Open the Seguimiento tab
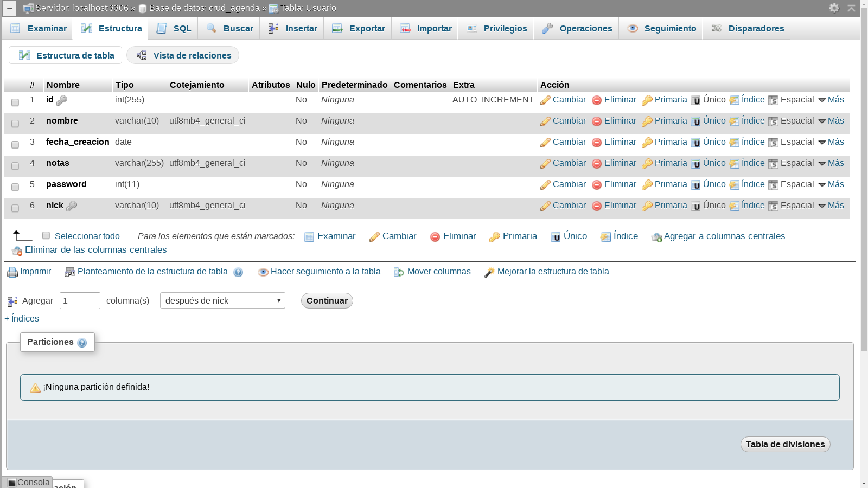The height and width of the screenshot is (488, 868). (x=661, y=28)
